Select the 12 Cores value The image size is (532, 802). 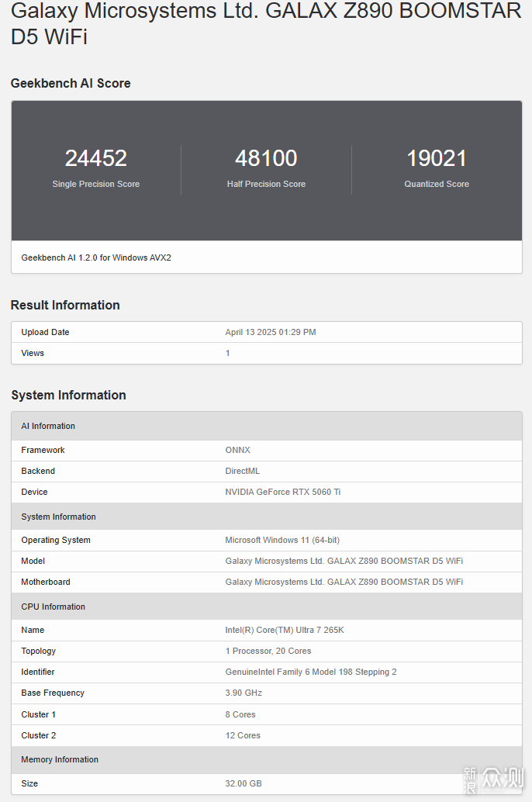(243, 735)
